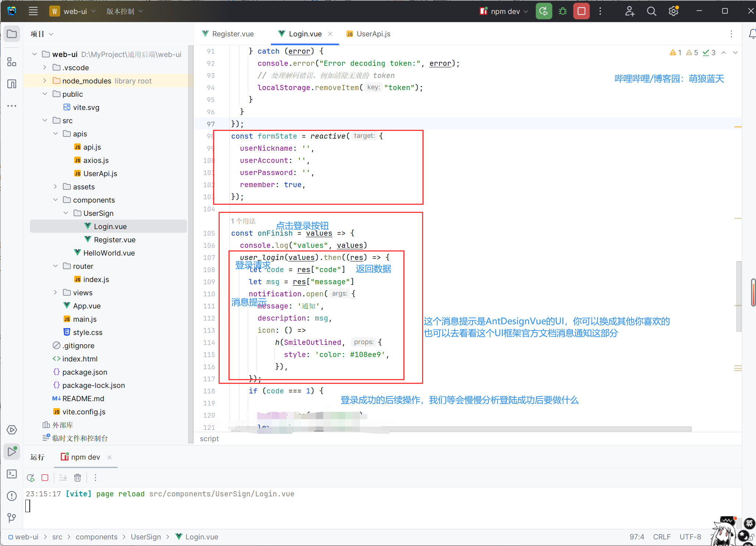Click '1 个用法' usages hint
This screenshot has height=546, width=756.
pos(243,221)
